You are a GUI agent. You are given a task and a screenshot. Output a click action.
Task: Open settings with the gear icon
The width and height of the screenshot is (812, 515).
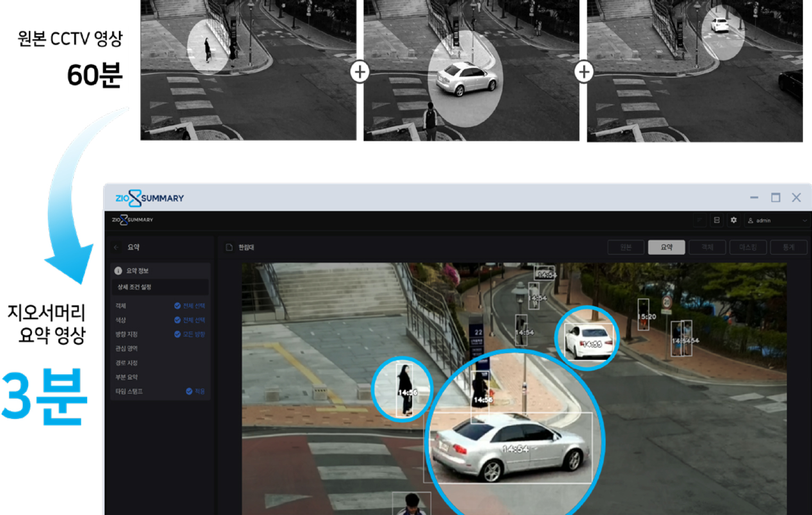[733, 220]
